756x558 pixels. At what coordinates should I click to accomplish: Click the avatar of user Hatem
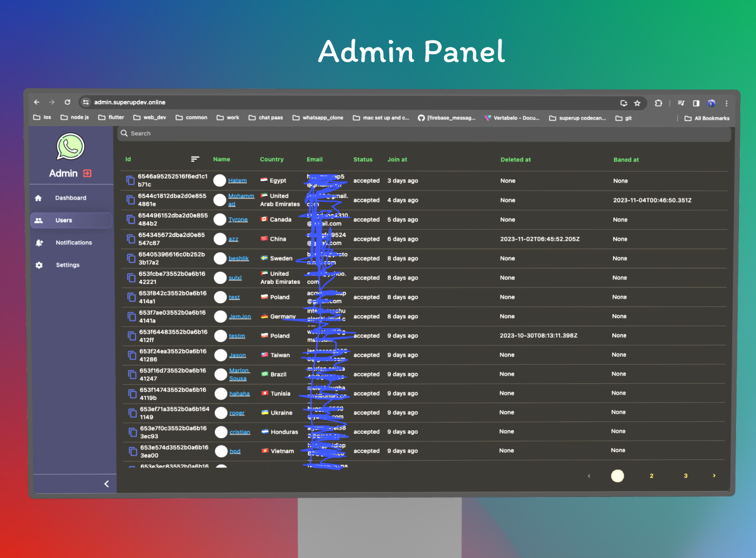[220, 180]
